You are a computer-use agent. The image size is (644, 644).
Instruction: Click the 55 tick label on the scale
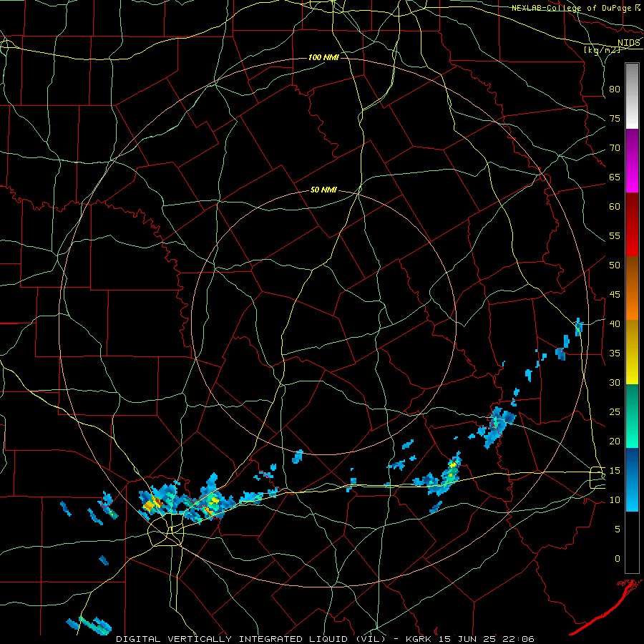(615, 235)
